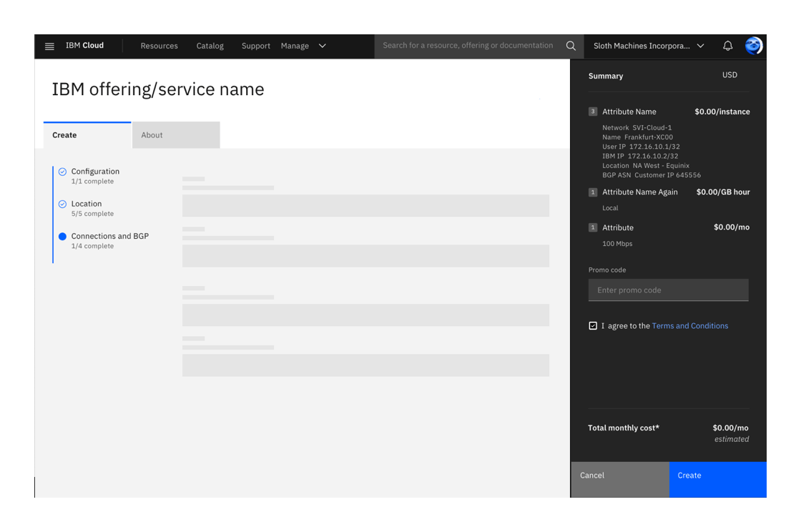
Task: Open the notifications bell
Action: pyautogui.click(x=727, y=46)
